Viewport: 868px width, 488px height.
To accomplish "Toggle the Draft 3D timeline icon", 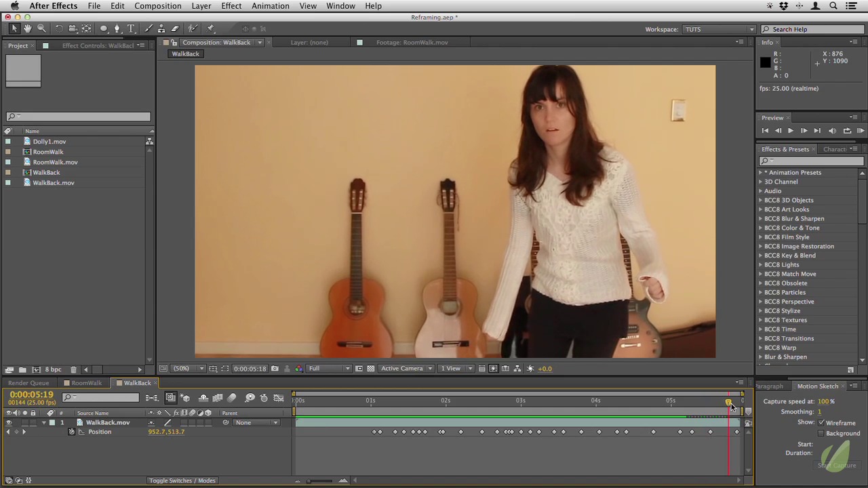I will tap(186, 398).
